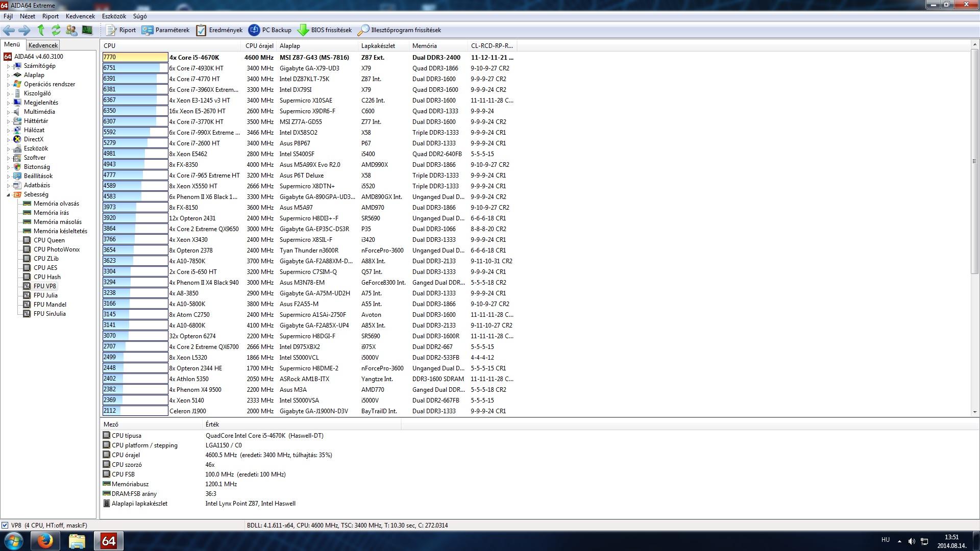Click the results list vertical scrollbar thumb
The height and width of the screenshot is (551, 980).
click(975, 161)
